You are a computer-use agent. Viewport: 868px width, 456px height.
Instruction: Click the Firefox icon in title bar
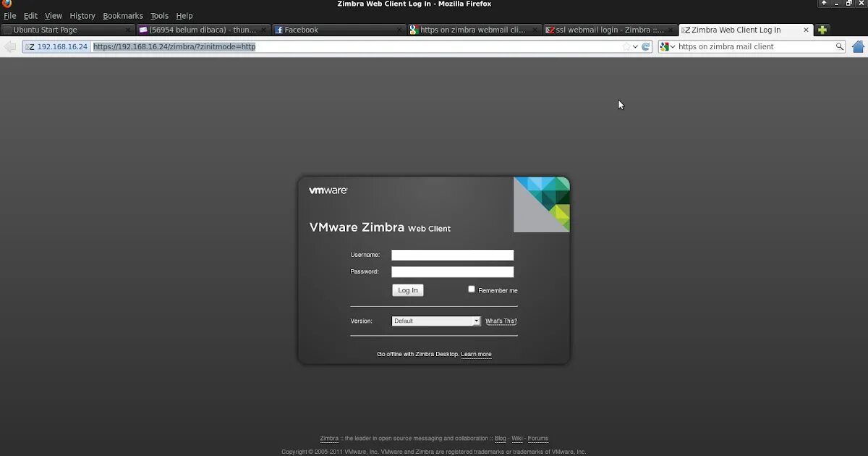[x=7, y=4]
